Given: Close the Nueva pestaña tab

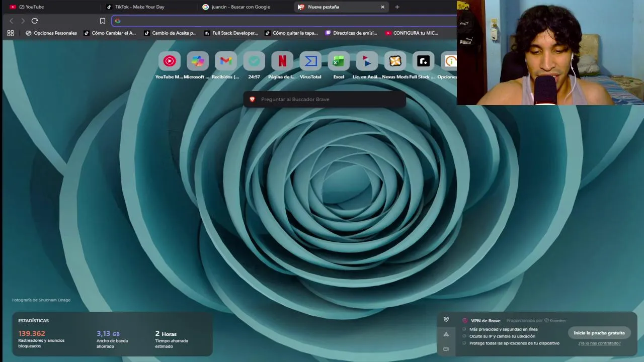Looking at the screenshot, I should pyautogui.click(x=382, y=7).
